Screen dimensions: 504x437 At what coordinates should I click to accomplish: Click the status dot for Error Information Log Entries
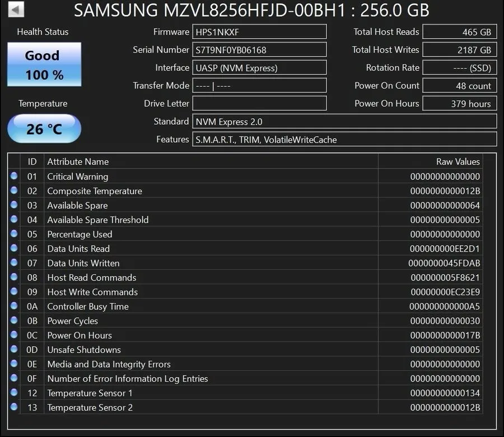(14, 378)
